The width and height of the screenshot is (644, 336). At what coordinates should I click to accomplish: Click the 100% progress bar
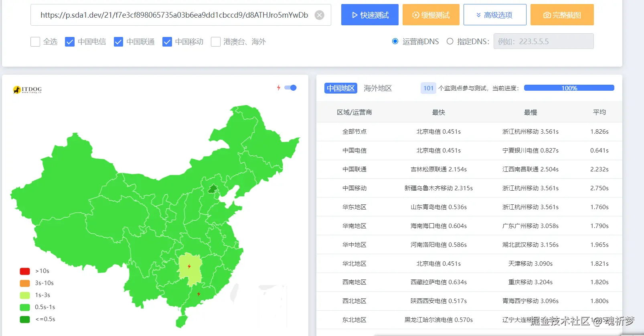(x=569, y=88)
